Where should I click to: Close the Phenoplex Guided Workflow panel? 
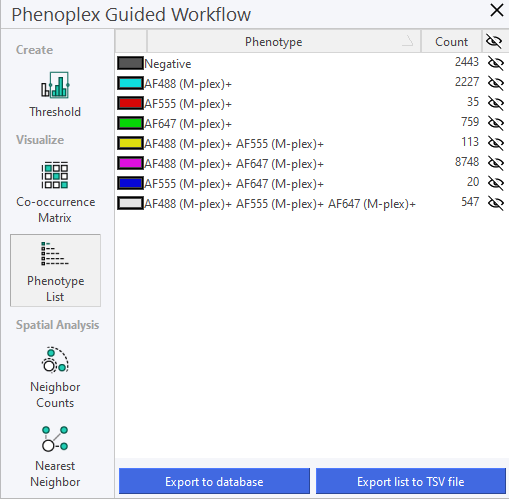[x=497, y=10]
